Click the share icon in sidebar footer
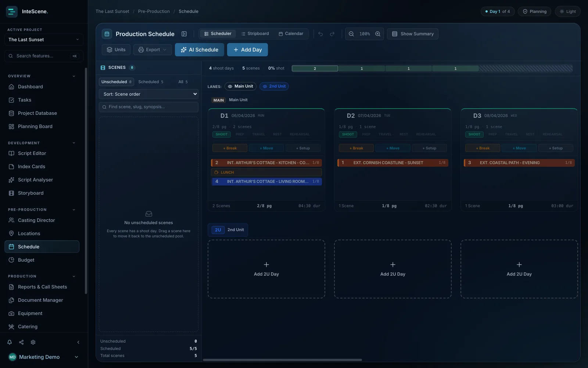This screenshot has height=368, width=588. [x=21, y=342]
